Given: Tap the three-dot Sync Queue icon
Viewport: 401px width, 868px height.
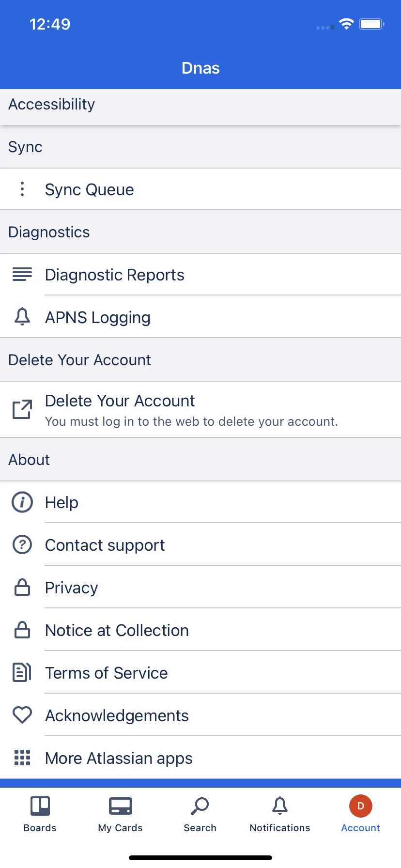Looking at the screenshot, I should (x=22, y=189).
